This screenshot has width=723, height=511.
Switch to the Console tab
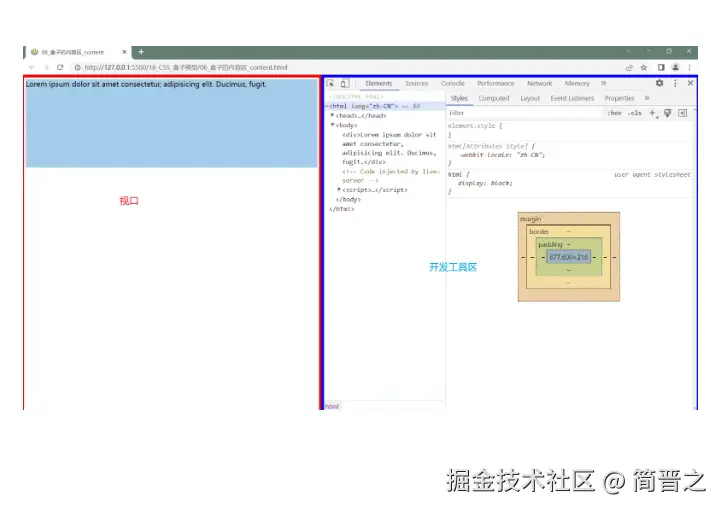pos(453,83)
